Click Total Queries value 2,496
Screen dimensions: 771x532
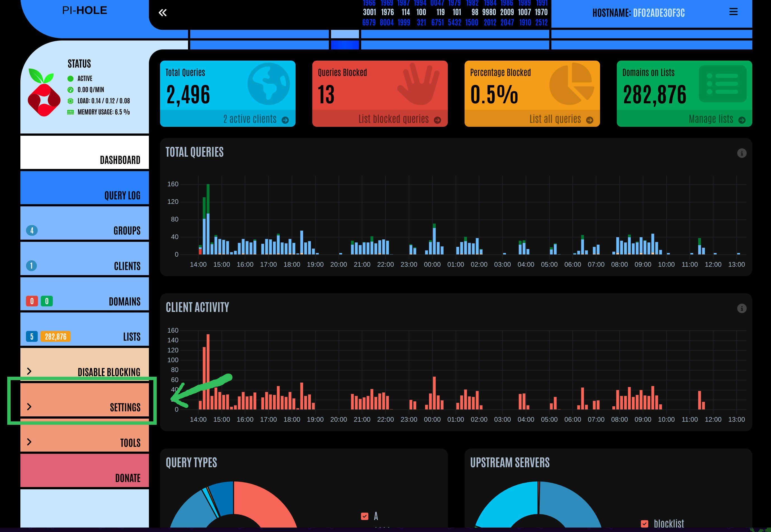click(188, 95)
